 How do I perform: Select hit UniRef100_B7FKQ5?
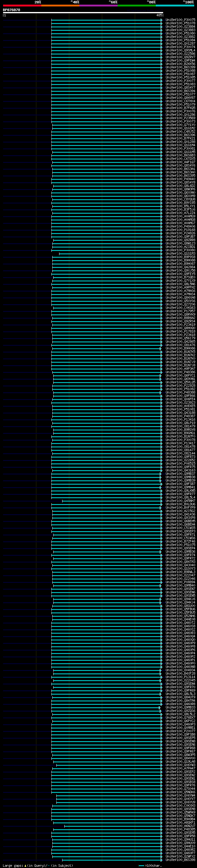(180, 108)
